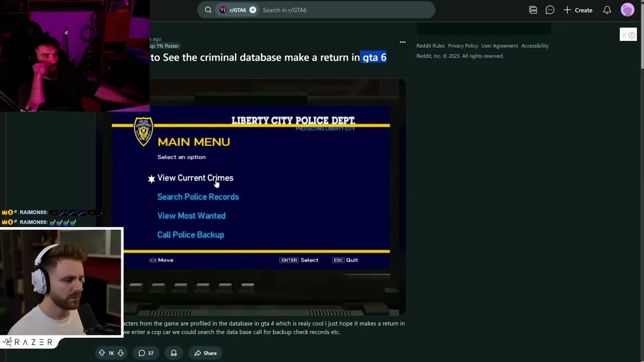Open Reddit Rules link
This screenshot has height=362, width=644.
tap(430, 46)
